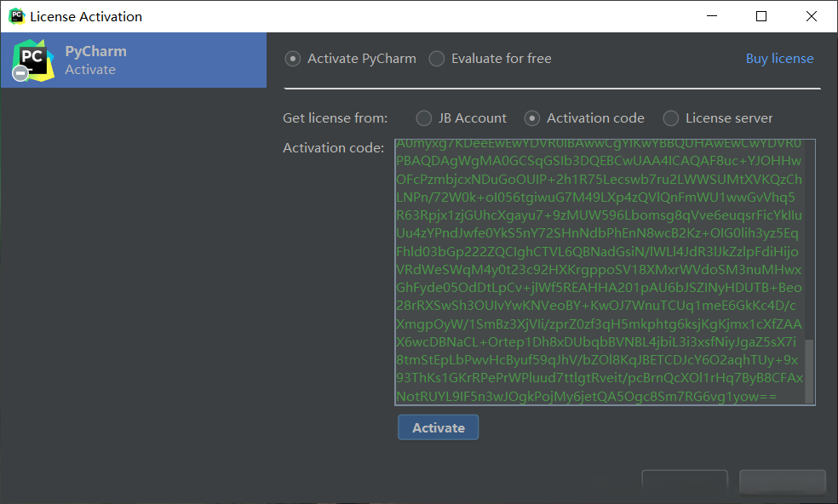Click the PyCharm logo in the title bar
838x504 pixels.
[16, 16]
